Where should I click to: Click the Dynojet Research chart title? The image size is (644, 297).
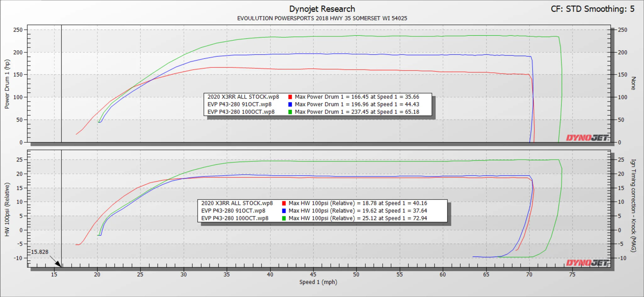[x=322, y=9]
